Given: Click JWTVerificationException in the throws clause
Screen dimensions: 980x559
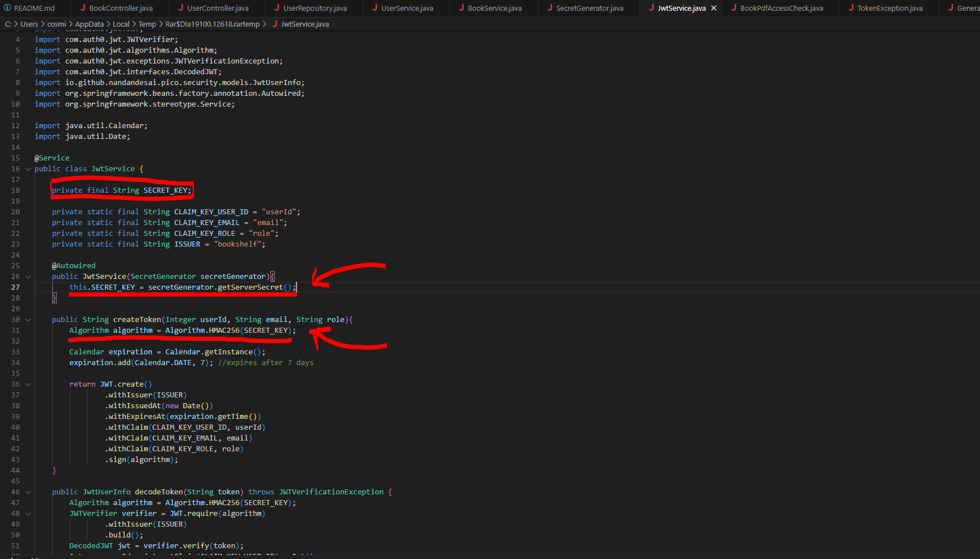Looking at the screenshot, I should (x=331, y=492).
